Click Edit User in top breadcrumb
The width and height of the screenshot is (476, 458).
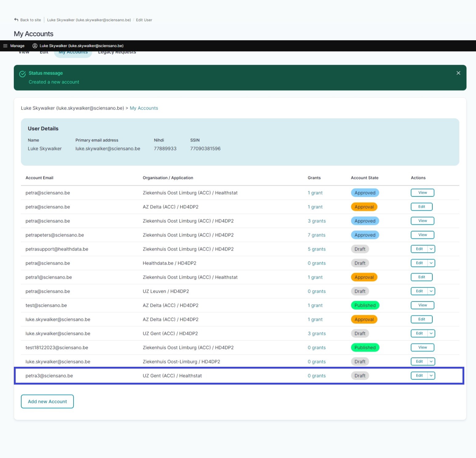pyautogui.click(x=144, y=20)
